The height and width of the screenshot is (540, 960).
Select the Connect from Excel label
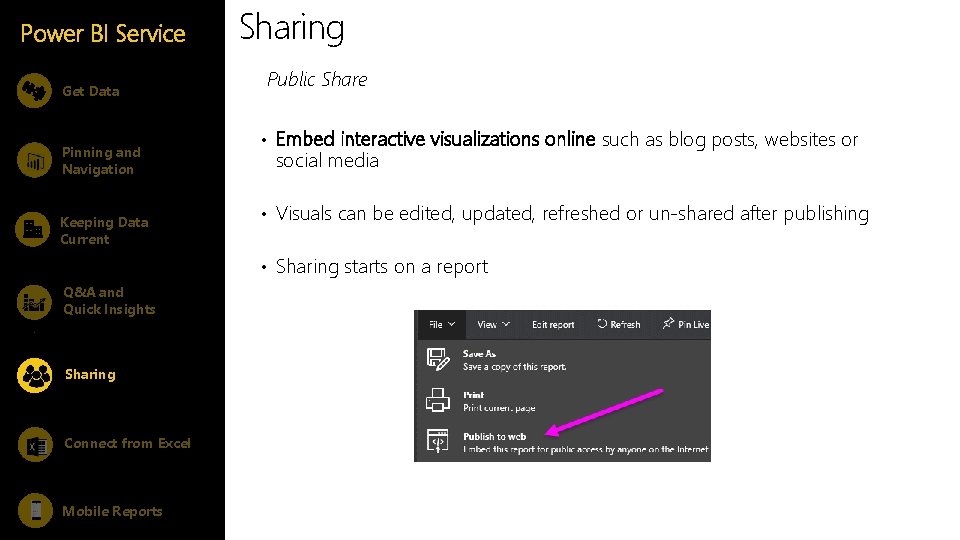point(127,443)
